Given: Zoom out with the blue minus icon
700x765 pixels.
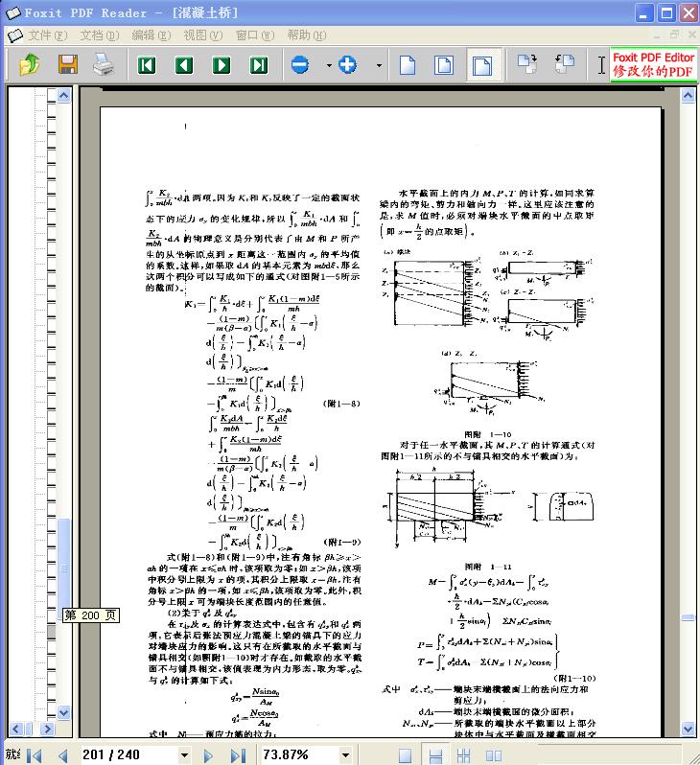Looking at the screenshot, I should [x=300, y=64].
